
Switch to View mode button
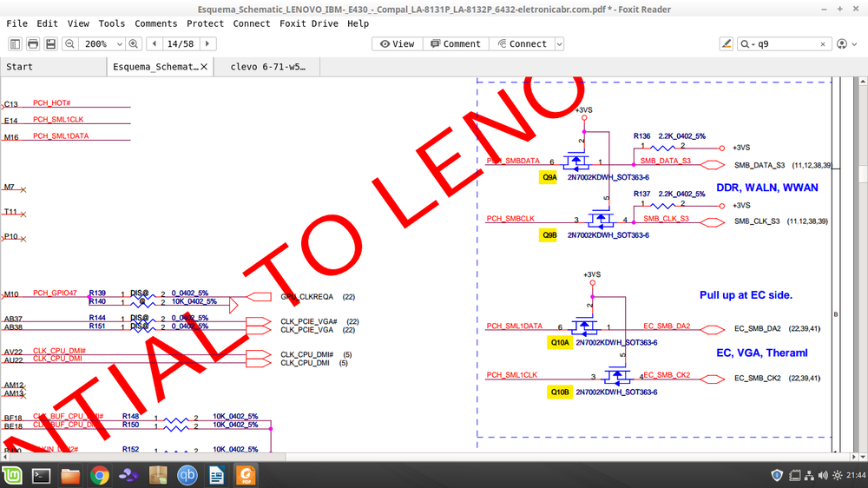click(397, 43)
